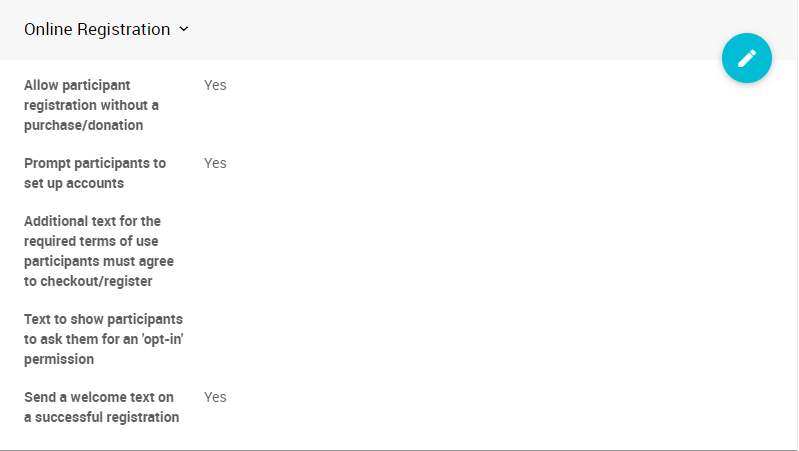This screenshot has height=451, width=799.
Task: Select the 'Allow participant registration' label
Action: (91, 105)
